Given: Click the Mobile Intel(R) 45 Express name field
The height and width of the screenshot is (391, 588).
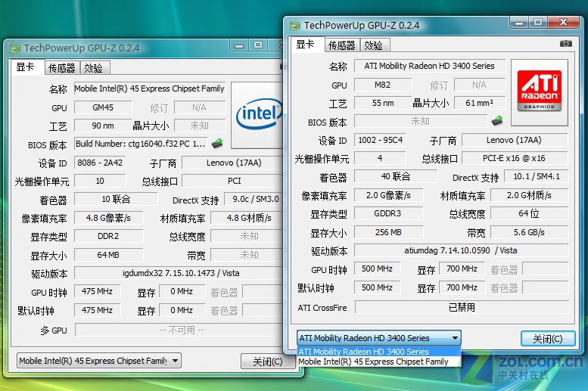Looking at the screenshot, I should [x=150, y=88].
